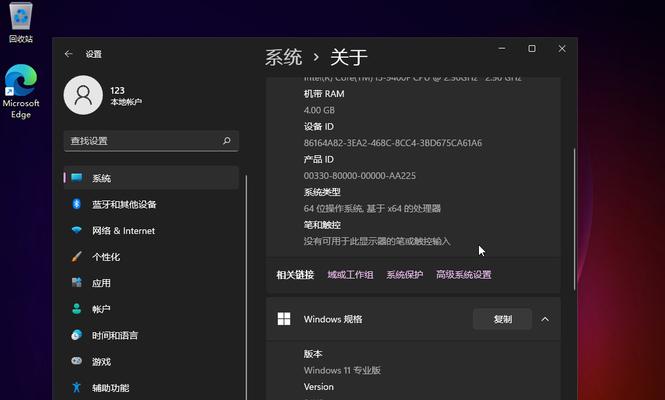Click the Windows logo in Windows 规格 section
The image size is (665, 400).
[284, 319]
